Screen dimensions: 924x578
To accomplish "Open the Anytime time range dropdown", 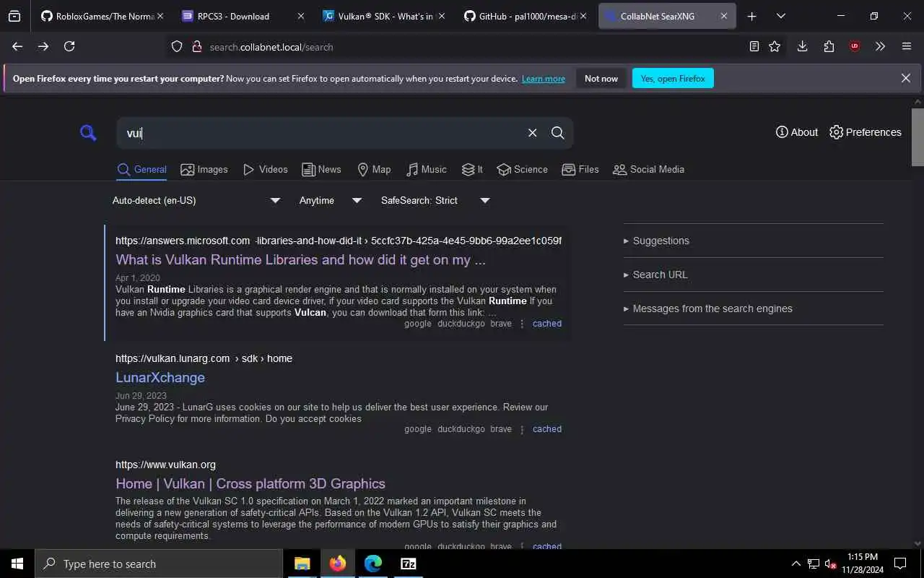I will point(331,200).
